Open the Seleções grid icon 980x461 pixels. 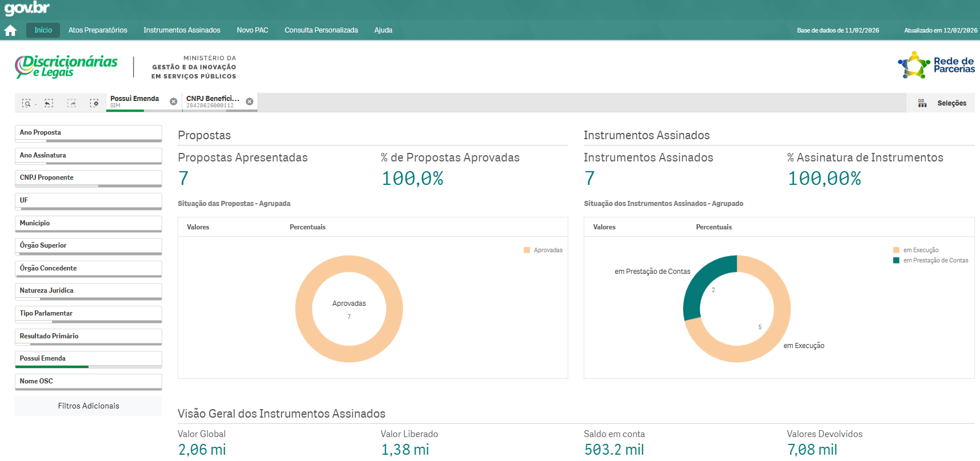(x=922, y=103)
